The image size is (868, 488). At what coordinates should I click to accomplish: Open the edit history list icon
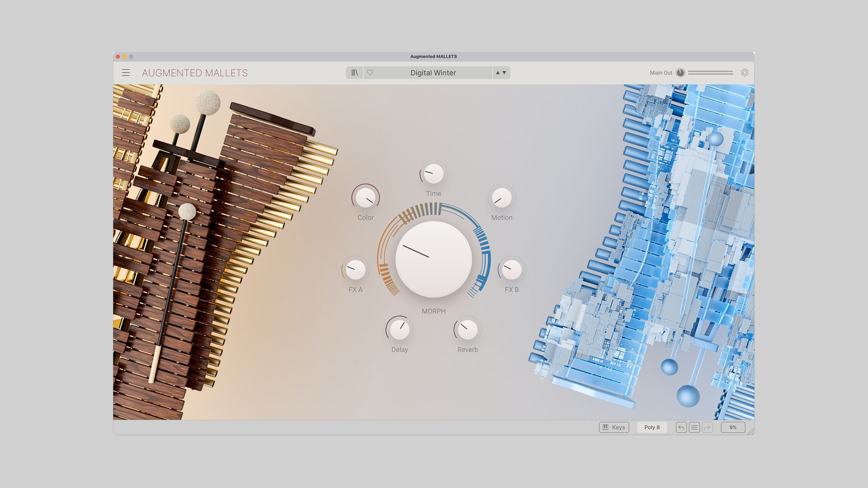pos(694,427)
